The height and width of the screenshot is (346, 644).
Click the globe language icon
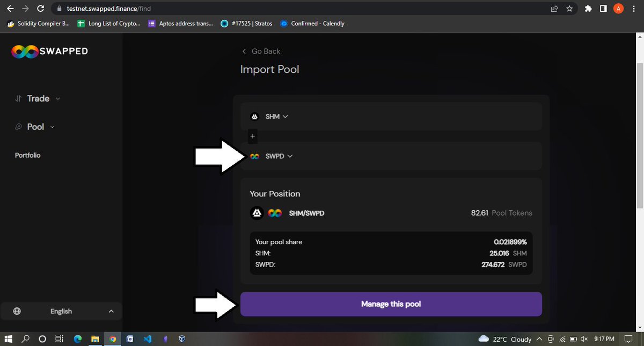coord(17,311)
